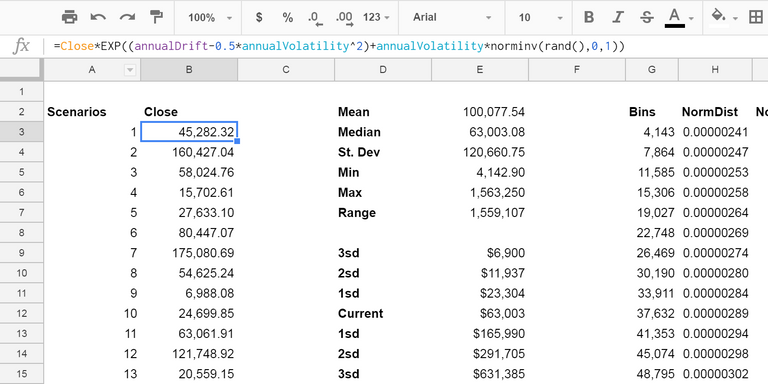
Task: Select the entire sheet corner box
Action: [22, 70]
